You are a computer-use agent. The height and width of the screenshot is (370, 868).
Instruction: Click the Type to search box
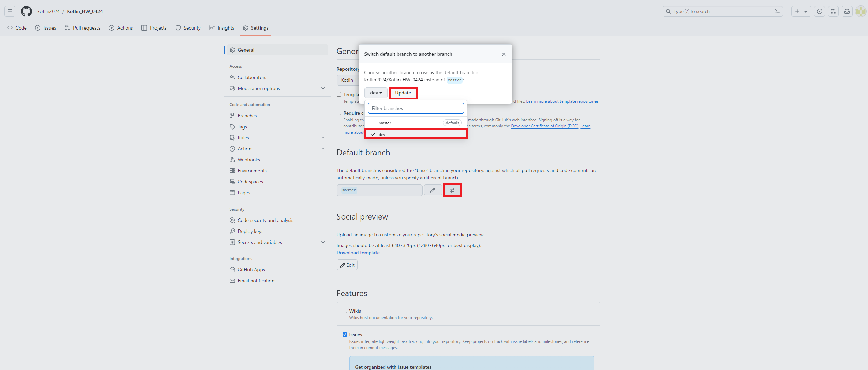718,11
